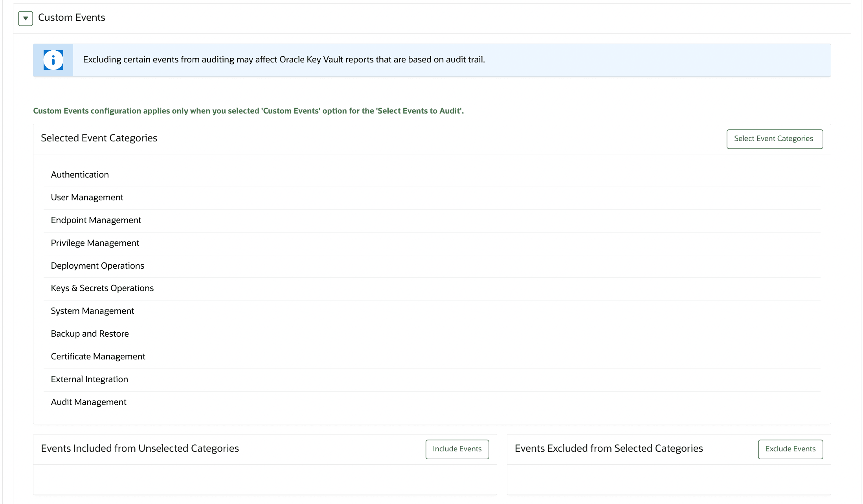Click the Selected Event Categories heading
Screen dimensions: 863x504
99,138
